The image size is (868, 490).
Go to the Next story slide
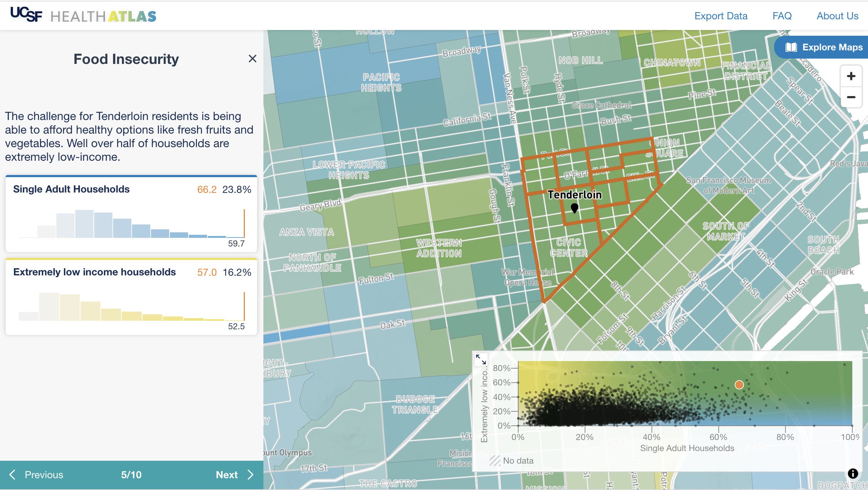(234, 475)
